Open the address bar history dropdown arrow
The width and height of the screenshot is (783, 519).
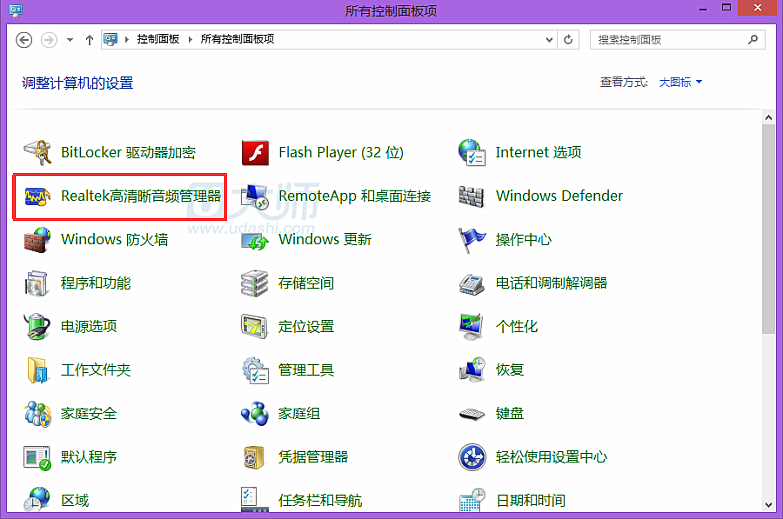[548, 40]
